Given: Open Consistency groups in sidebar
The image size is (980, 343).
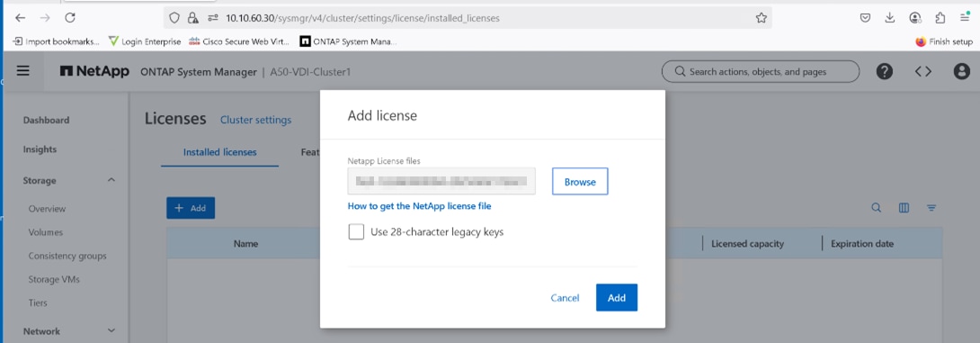Looking at the screenshot, I should 67,256.
